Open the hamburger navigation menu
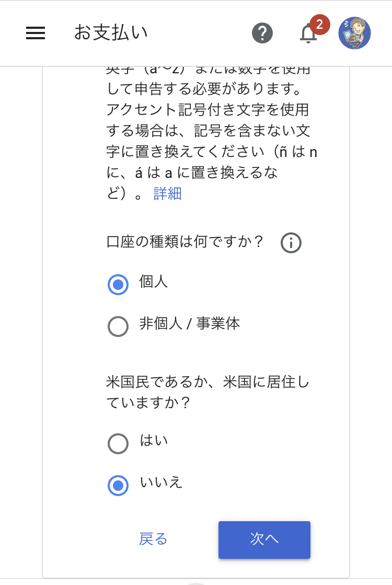 [36, 33]
